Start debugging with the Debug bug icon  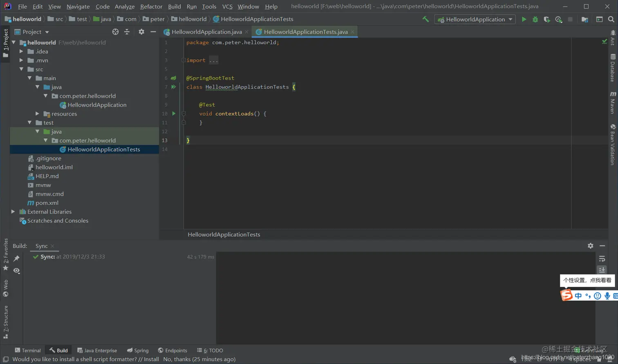tap(535, 19)
